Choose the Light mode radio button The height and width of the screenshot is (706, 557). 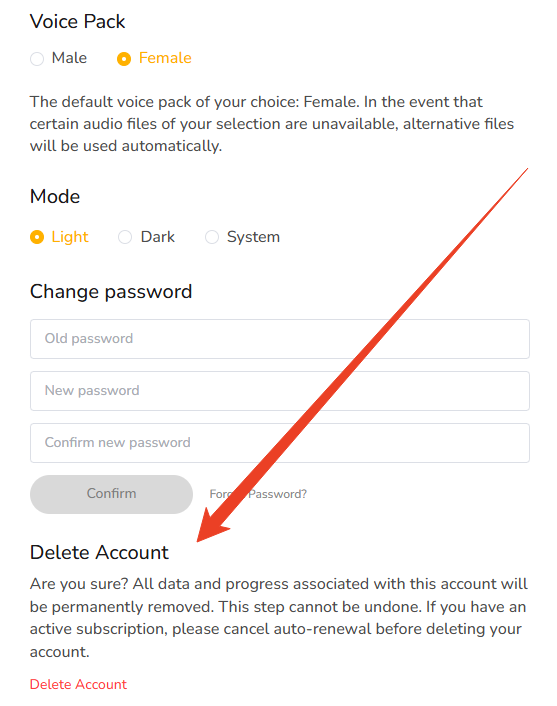pyautogui.click(x=37, y=237)
